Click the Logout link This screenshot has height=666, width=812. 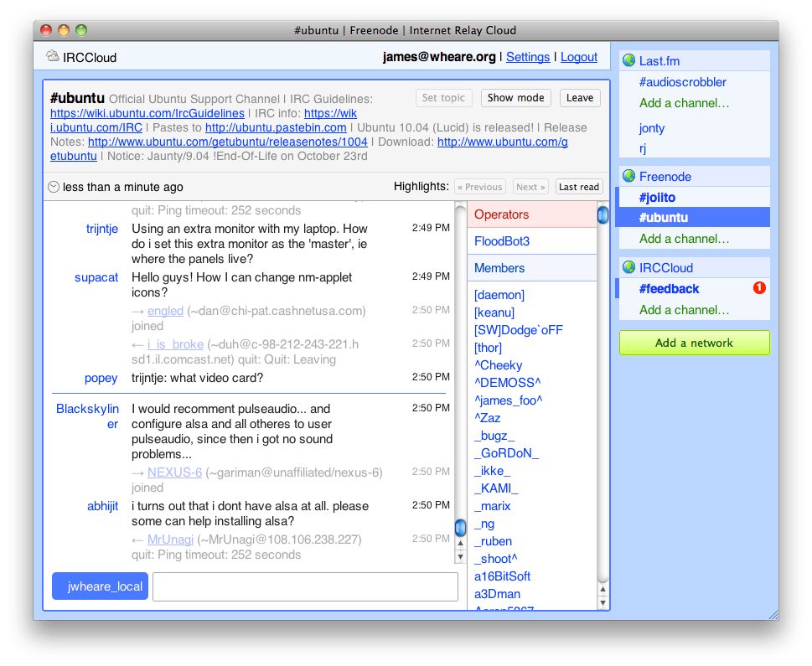(578, 57)
